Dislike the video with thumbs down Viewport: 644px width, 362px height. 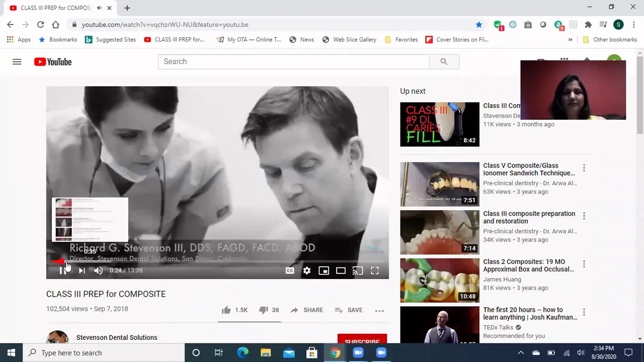pyautogui.click(x=263, y=310)
